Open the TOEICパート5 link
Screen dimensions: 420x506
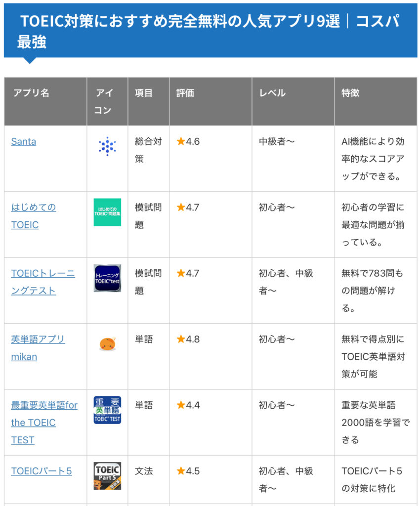click(42, 471)
